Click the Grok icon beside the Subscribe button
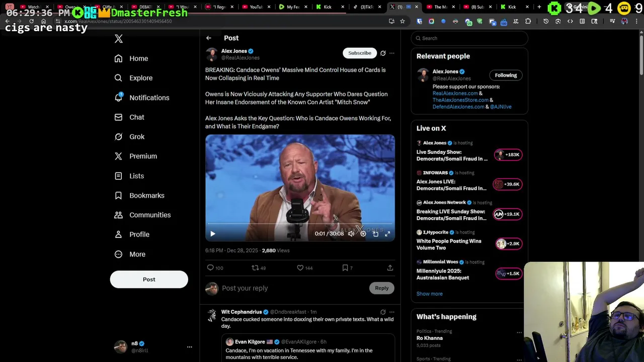Image resolution: width=644 pixels, height=362 pixels. (383, 53)
